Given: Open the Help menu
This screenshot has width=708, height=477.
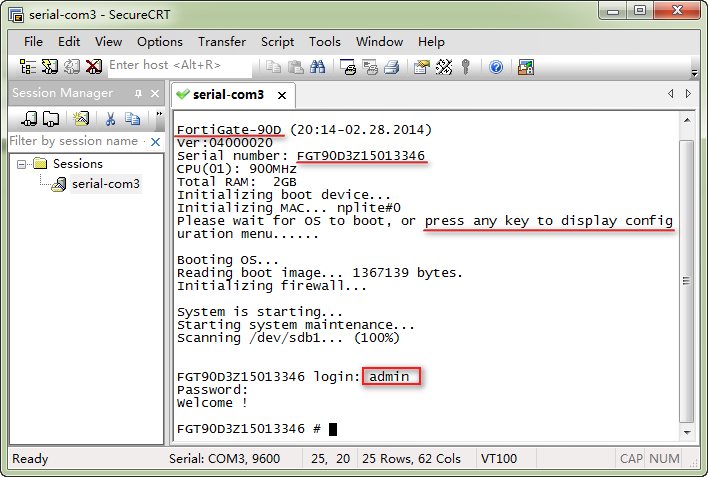Looking at the screenshot, I should tap(431, 42).
